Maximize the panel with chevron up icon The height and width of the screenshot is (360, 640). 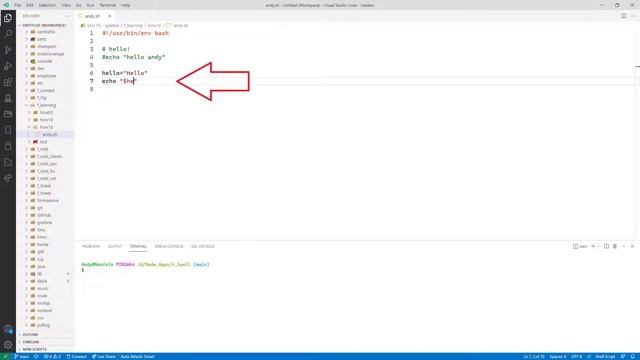point(624,246)
